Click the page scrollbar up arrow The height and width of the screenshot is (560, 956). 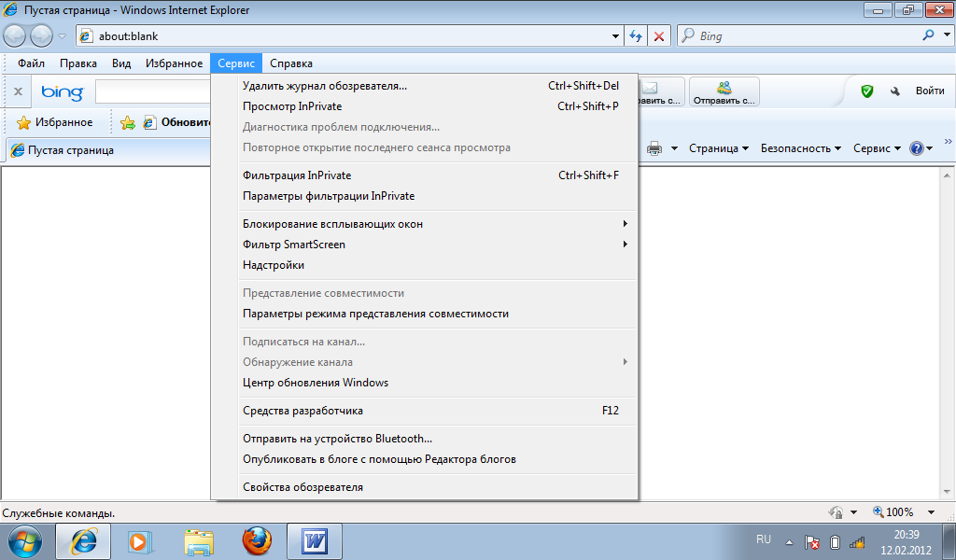point(948,175)
